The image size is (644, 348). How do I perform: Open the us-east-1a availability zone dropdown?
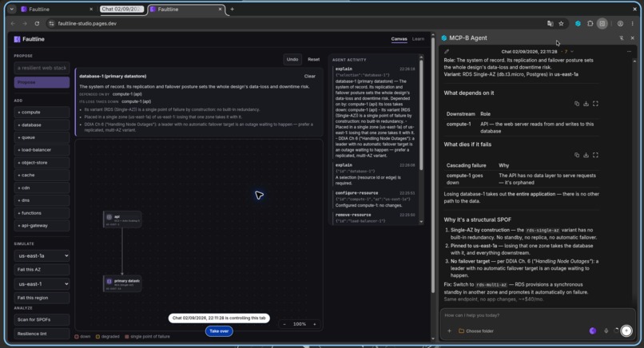(x=42, y=255)
